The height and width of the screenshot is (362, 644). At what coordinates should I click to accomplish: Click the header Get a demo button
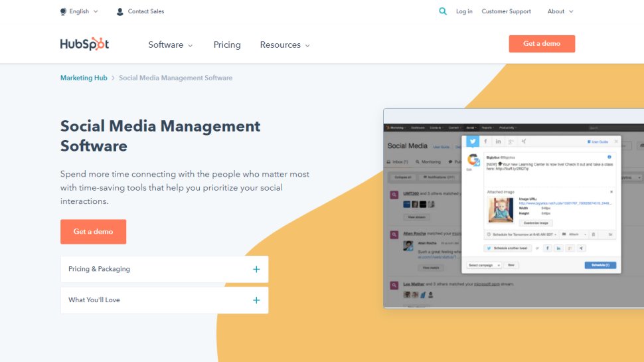click(x=542, y=44)
